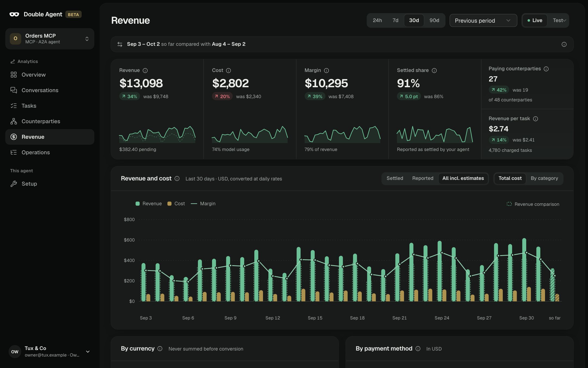This screenshot has width=588, height=368.
Task: Open the Test environment dropdown
Action: (559, 20)
